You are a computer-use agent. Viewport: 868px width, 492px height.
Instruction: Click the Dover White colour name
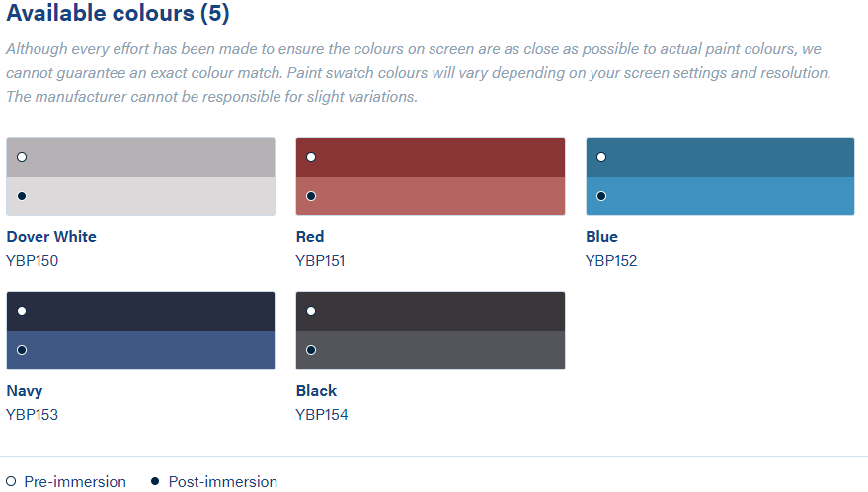(51, 237)
